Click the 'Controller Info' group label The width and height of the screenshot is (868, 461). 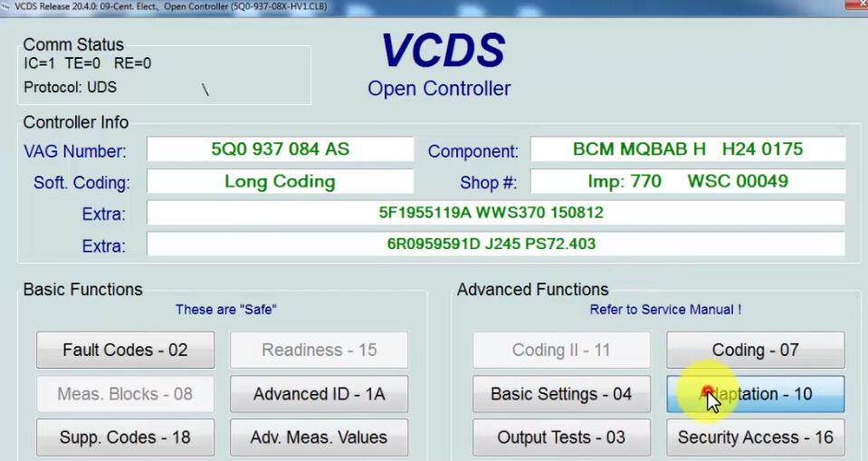76,122
